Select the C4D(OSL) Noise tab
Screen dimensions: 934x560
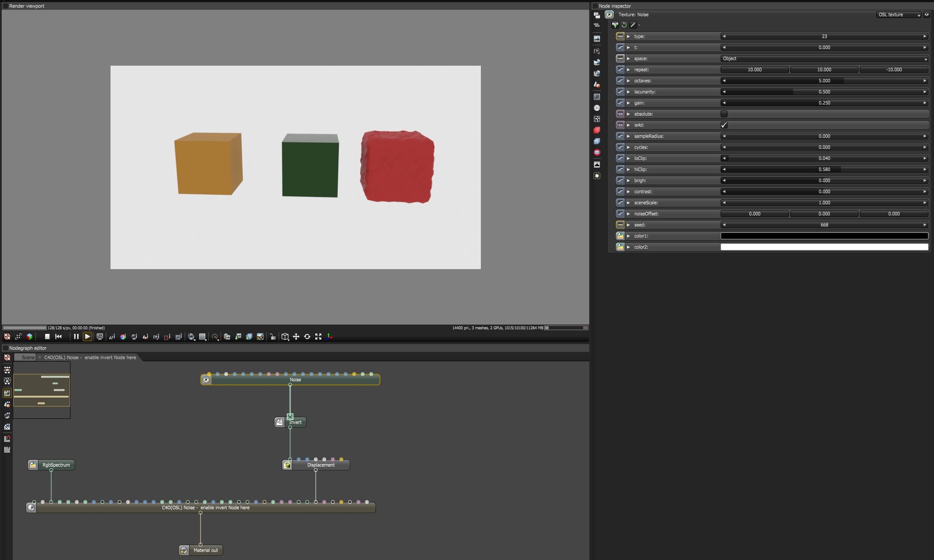point(90,357)
